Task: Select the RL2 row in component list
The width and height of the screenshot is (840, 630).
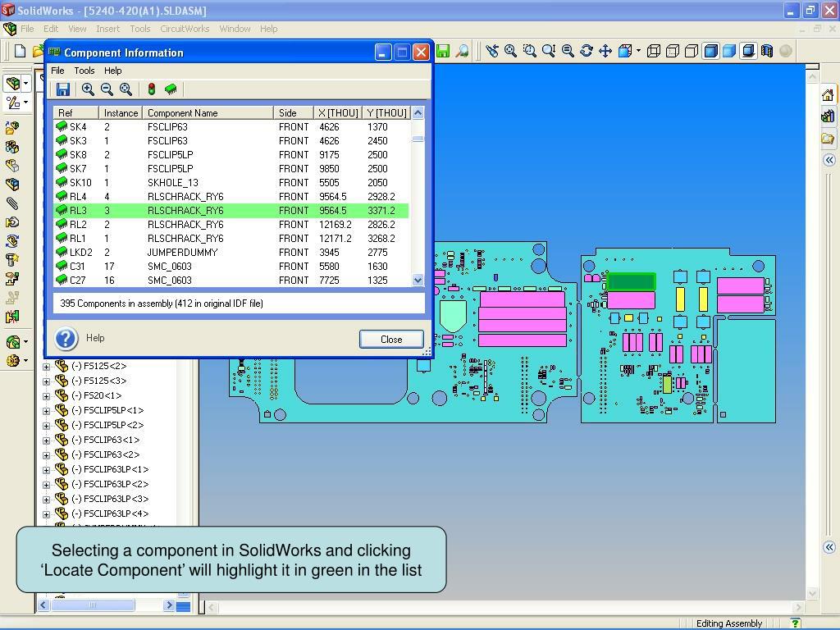Action: tap(230, 224)
